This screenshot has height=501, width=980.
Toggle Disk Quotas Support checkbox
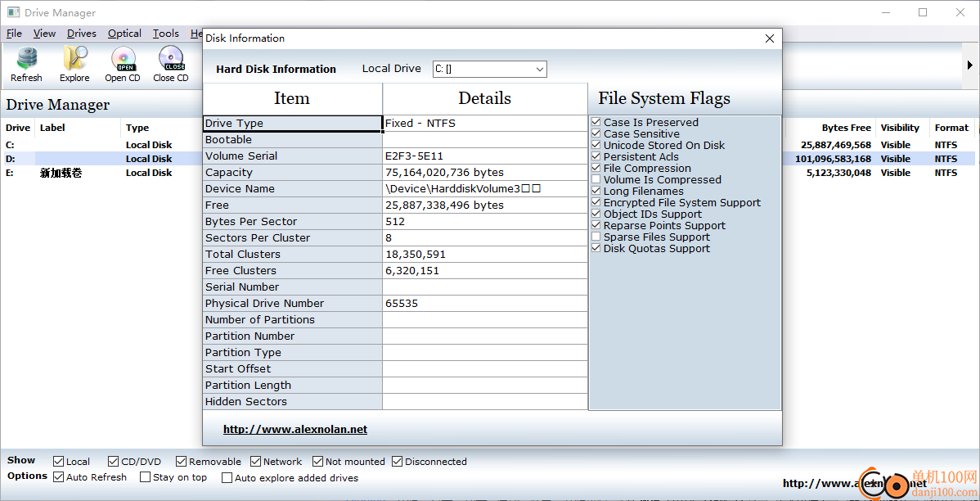[x=596, y=248]
